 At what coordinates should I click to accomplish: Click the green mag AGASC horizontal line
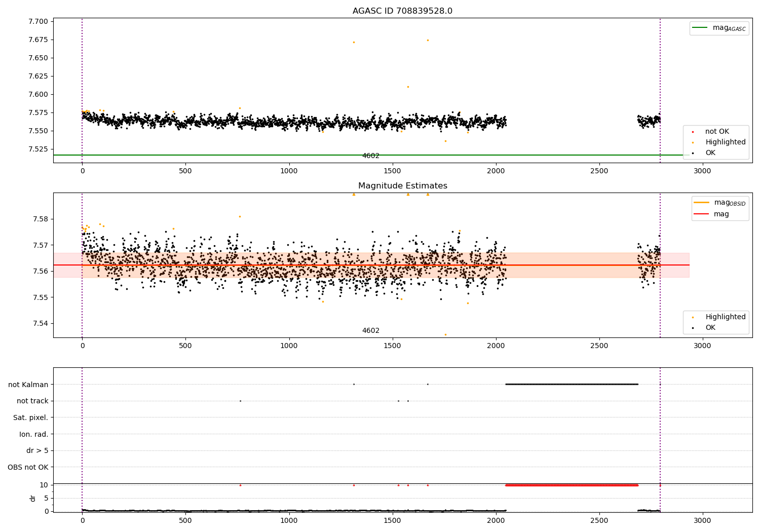pos(371,155)
